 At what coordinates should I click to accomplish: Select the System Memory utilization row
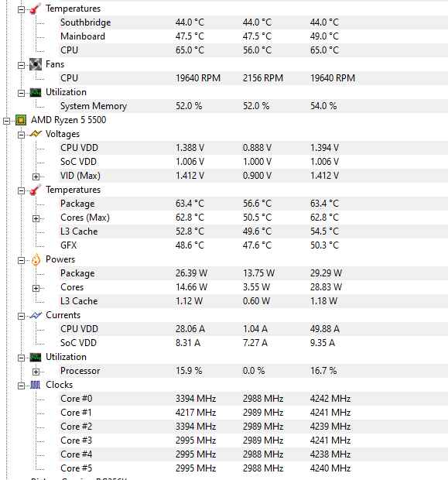pos(253,106)
